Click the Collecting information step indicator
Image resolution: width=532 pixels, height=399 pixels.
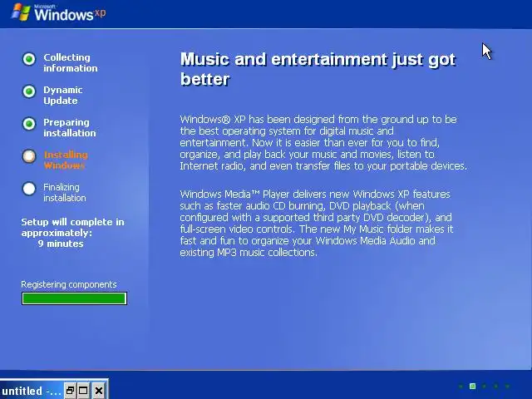(x=29, y=59)
